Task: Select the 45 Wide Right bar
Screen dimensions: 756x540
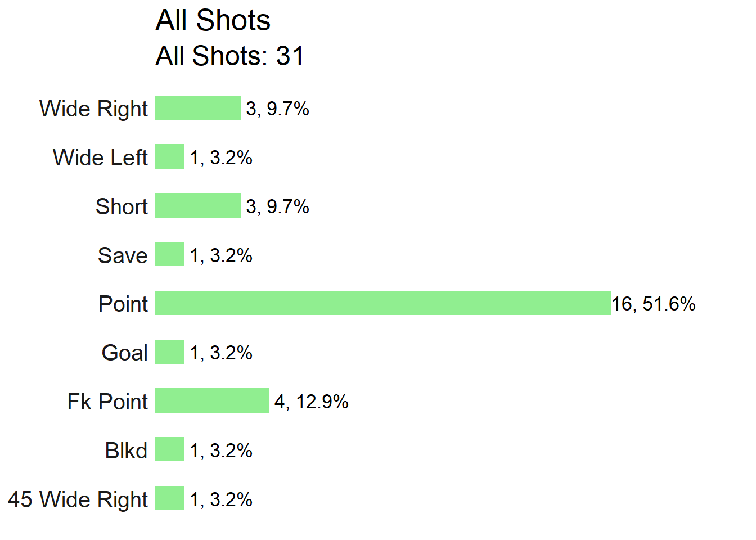Action: pyautogui.click(x=169, y=498)
